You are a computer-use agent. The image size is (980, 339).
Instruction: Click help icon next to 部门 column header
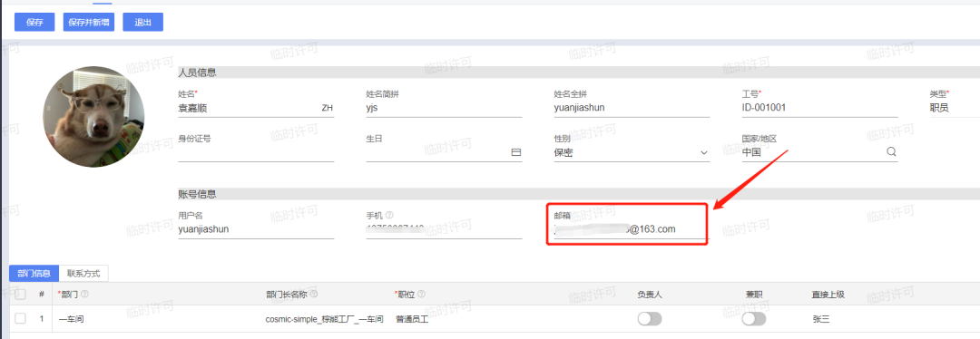[84, 294]
